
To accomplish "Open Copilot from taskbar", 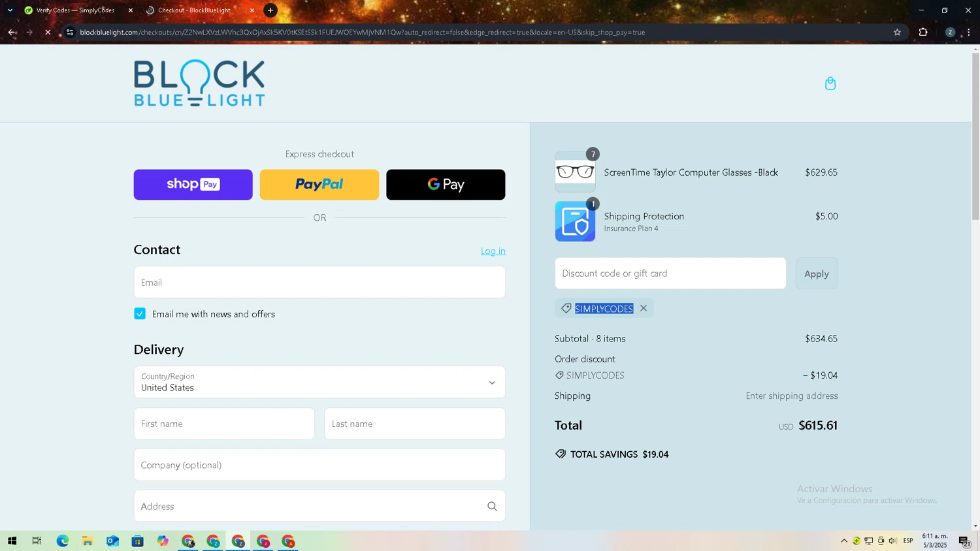I will [x=163, y=541].
